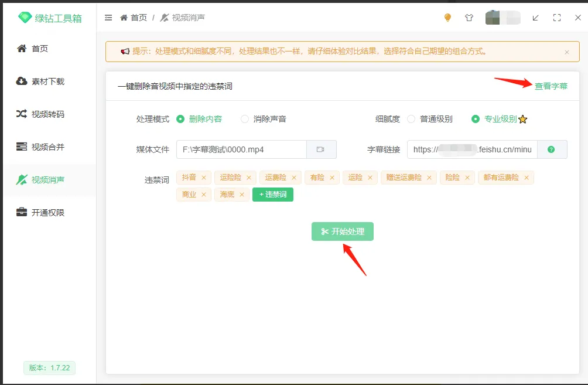
Task: Select the 删除内容 processing mode
Action: [180, 119]
